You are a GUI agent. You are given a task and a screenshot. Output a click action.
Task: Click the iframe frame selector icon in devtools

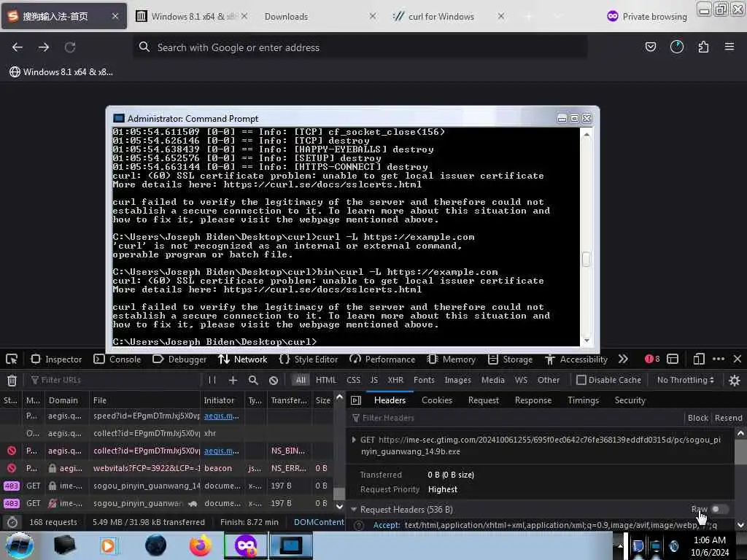pyautogui.click(x=672, y=359)
